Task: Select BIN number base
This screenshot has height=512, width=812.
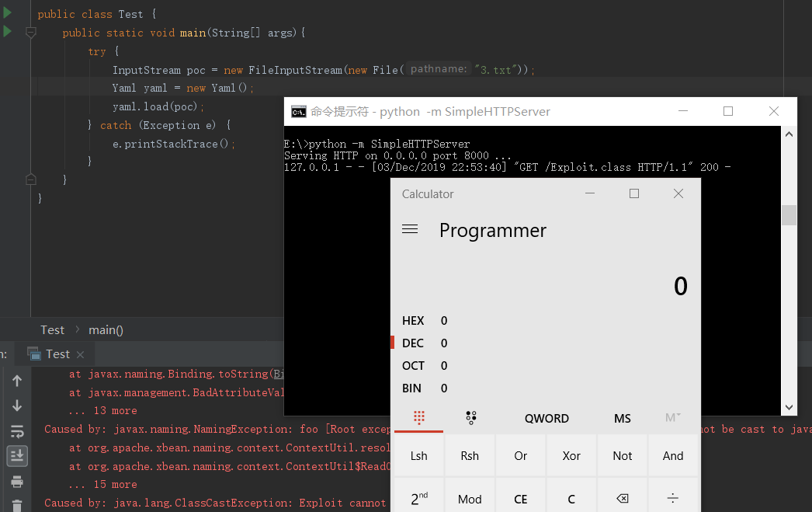Action: pyautogui.click(x=412, y=388)
